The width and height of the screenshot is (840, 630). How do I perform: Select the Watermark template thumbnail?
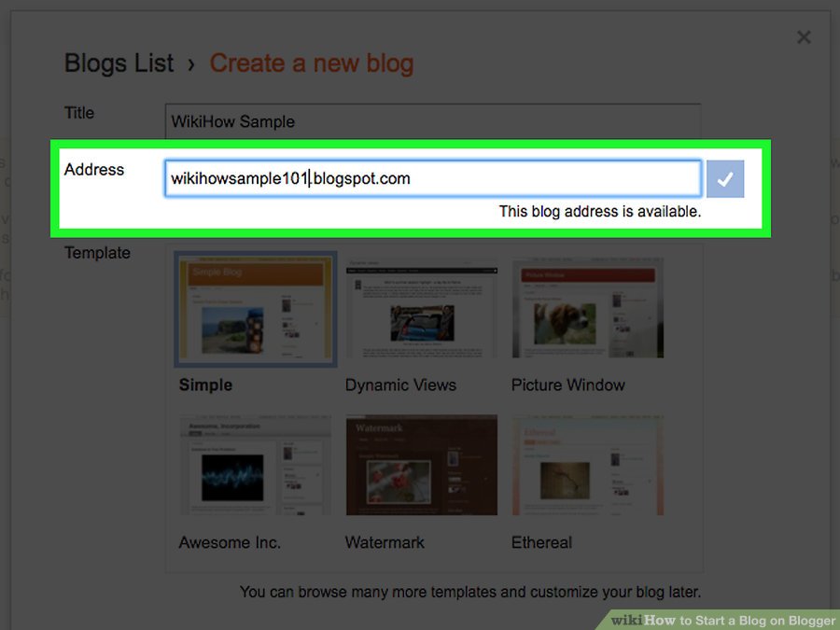(x=422, y=465)
